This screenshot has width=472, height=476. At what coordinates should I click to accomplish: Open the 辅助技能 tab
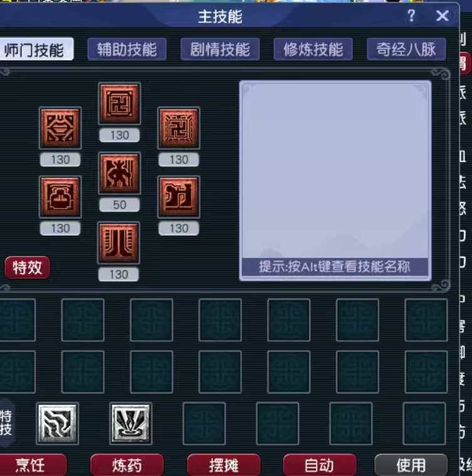point(127,49)
